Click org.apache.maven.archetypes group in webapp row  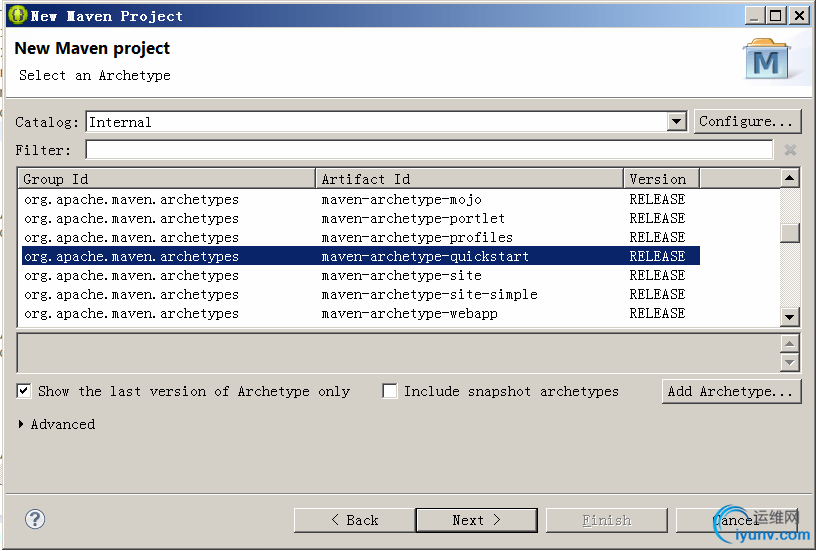click(x=132, y=314)
